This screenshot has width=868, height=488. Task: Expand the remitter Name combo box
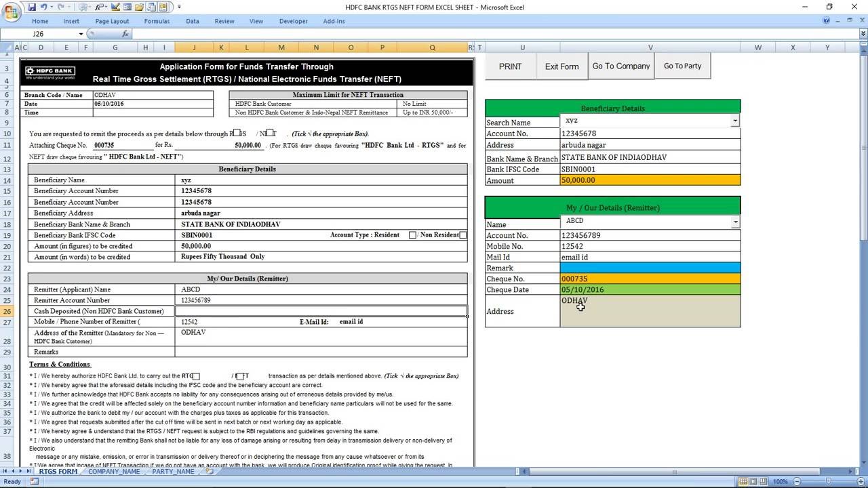(735, 222)
